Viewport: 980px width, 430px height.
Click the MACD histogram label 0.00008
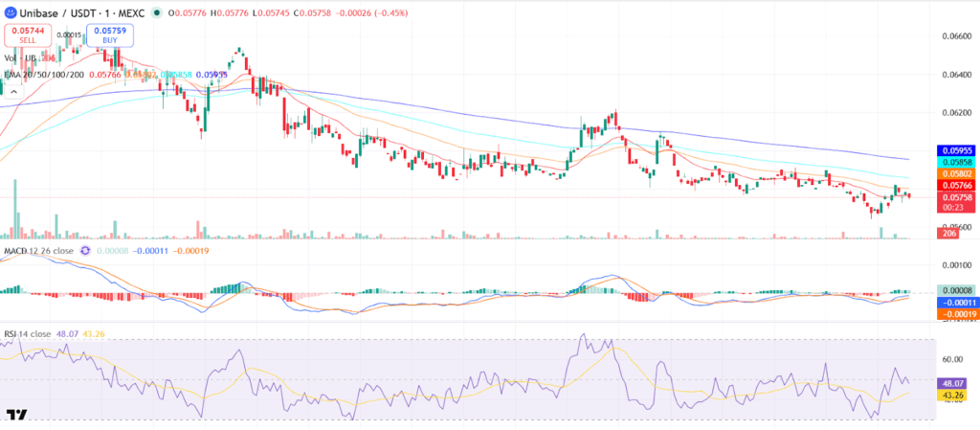[x=955, y=290]
